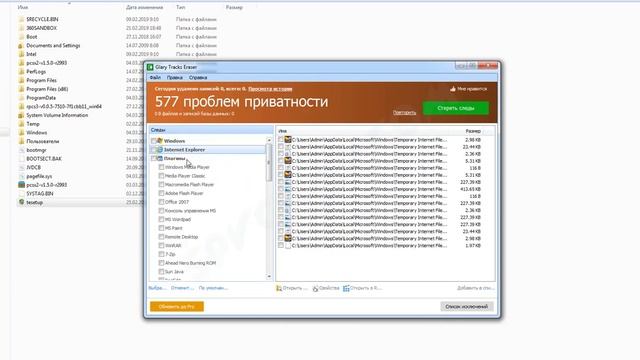Toggle the Sun Java checkbox
The height and width of the screenshot is (360, 640).
point(161,272)
